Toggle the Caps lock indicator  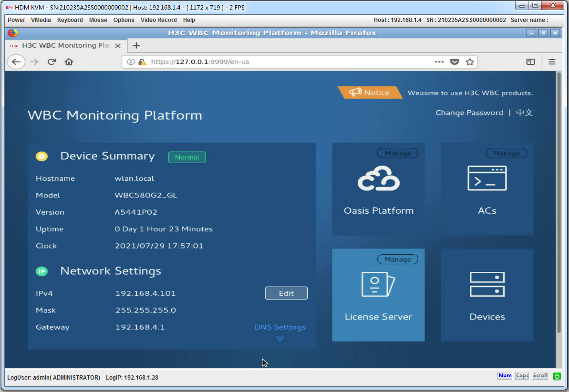click(x=522, y=376)
